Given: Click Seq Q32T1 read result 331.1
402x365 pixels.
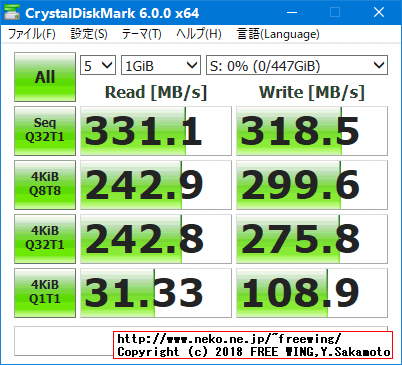Looking at the screenshot, I should click(x=156, y=131).
